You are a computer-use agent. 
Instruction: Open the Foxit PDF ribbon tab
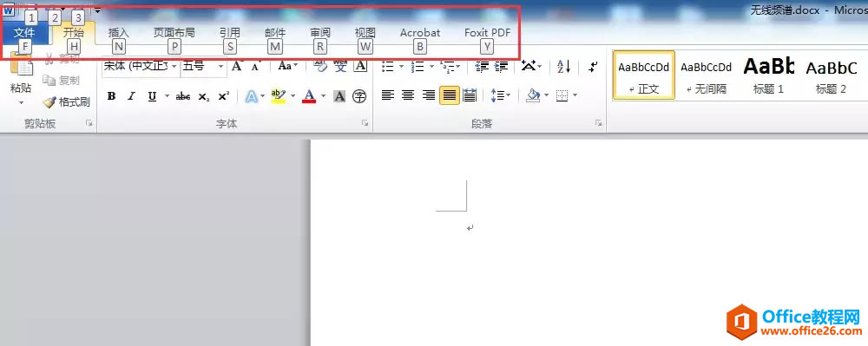487,33
